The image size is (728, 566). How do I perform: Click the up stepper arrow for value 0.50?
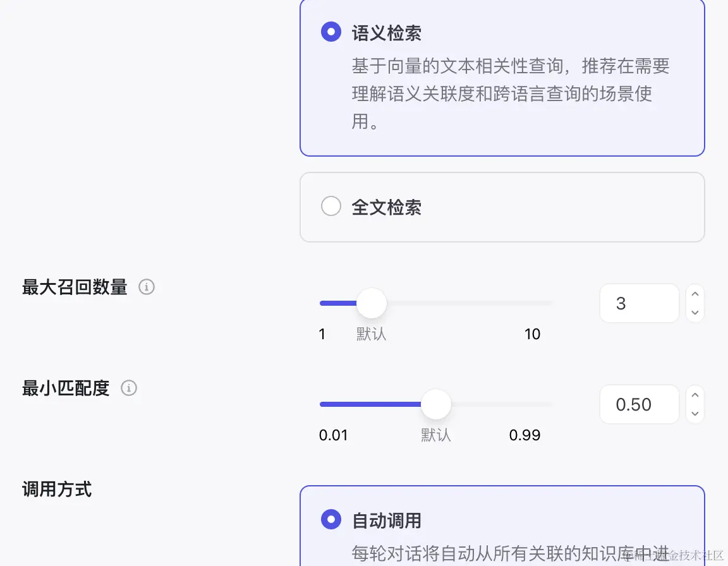pyautogui.click(x=695, y=395)
